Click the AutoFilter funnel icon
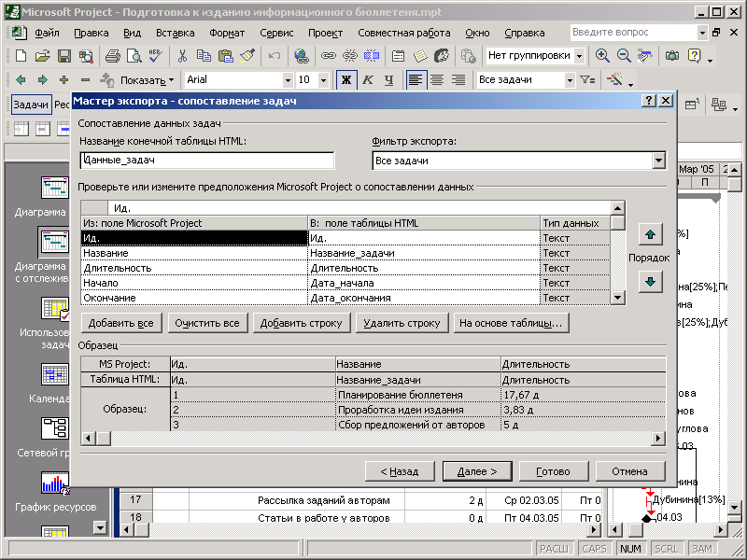 pos(587,80)
